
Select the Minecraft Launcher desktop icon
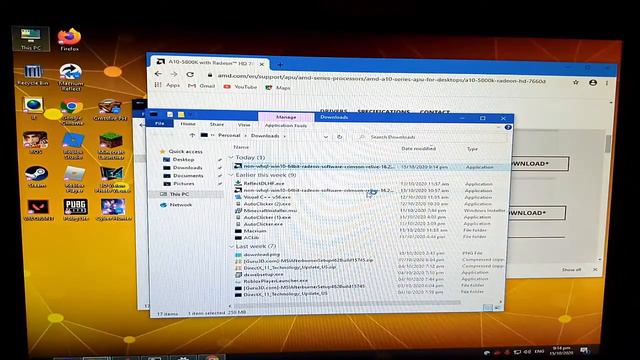pos(111,146)
